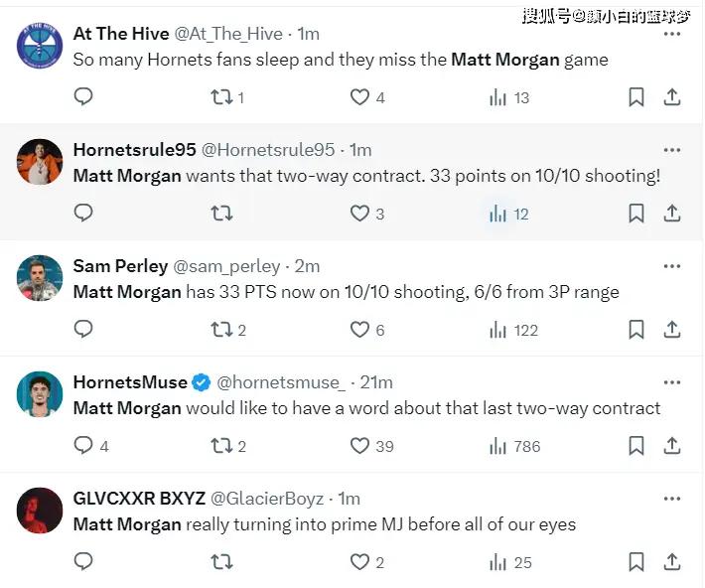Screen dimensions: 705x588
Task: Visit the @hornetsmuse_ handle link
Action: [x=281, y=382]
